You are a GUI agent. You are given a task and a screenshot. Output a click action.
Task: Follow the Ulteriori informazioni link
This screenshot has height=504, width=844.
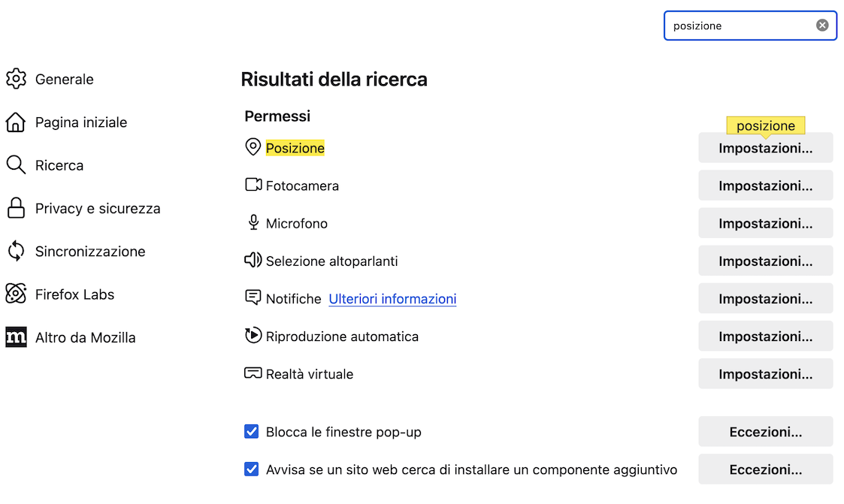point(392,299)
